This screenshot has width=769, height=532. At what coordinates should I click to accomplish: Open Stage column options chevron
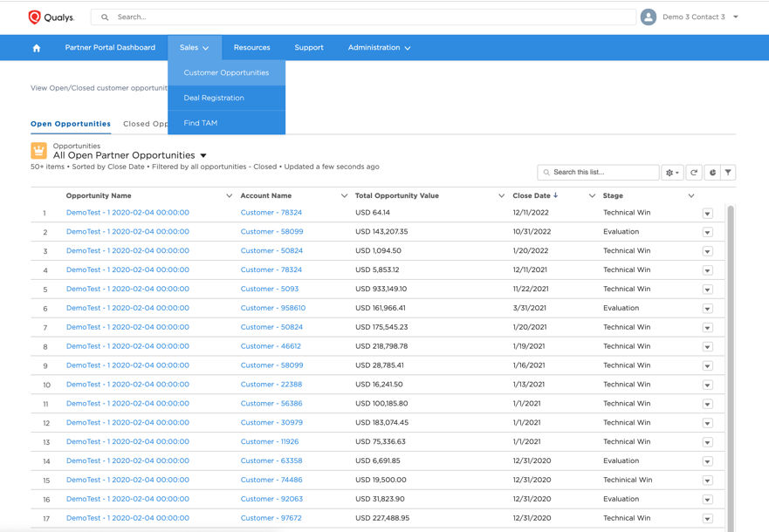point(690,196)
